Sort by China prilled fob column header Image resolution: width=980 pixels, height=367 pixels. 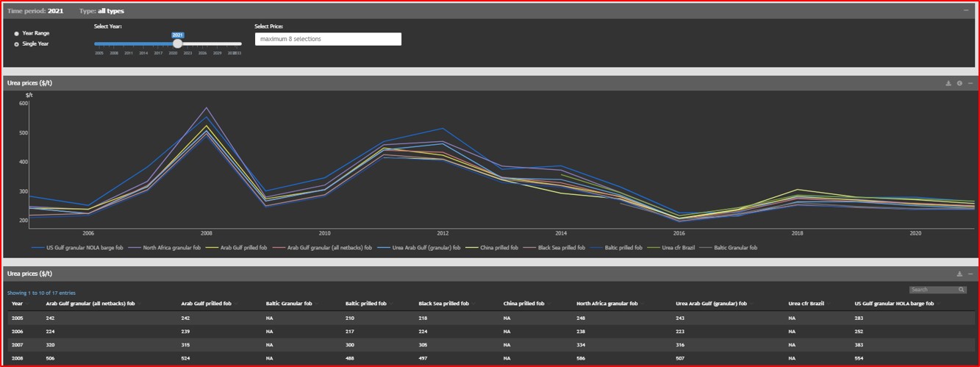point(523,303)
